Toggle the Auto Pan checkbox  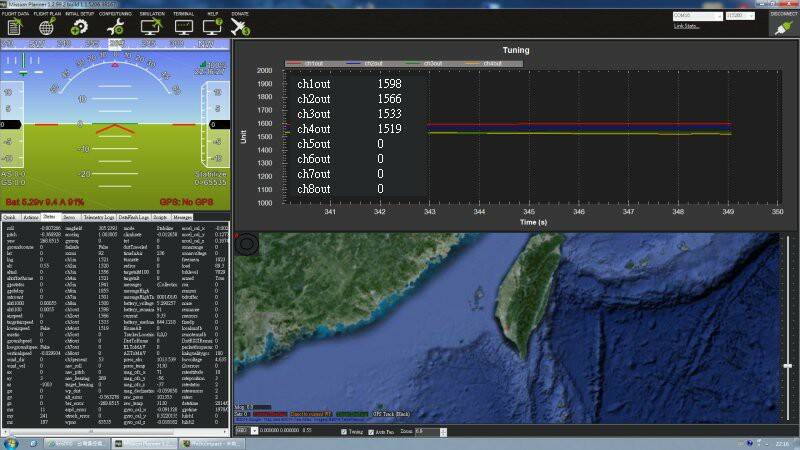[x=372, y=431]
